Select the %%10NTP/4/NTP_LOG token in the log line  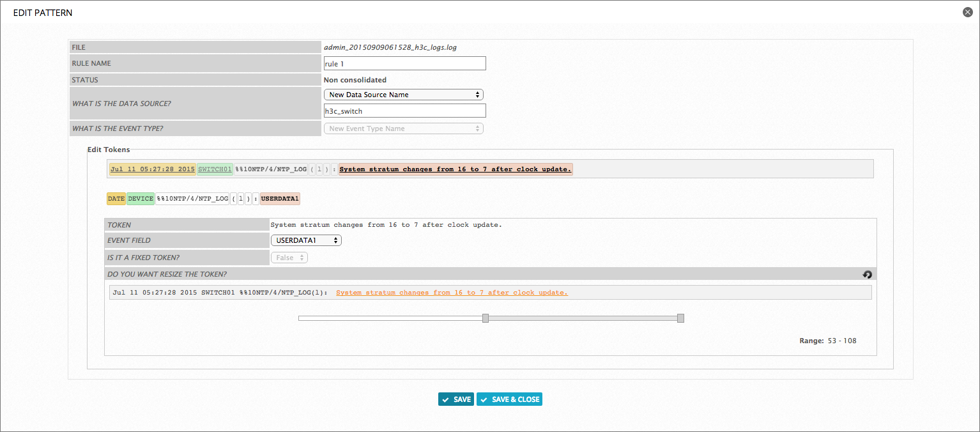pos(271,169)
